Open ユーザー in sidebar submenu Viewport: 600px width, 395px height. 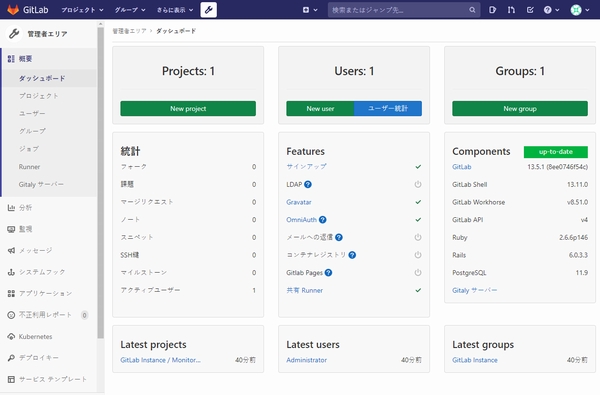pos(32,113)
